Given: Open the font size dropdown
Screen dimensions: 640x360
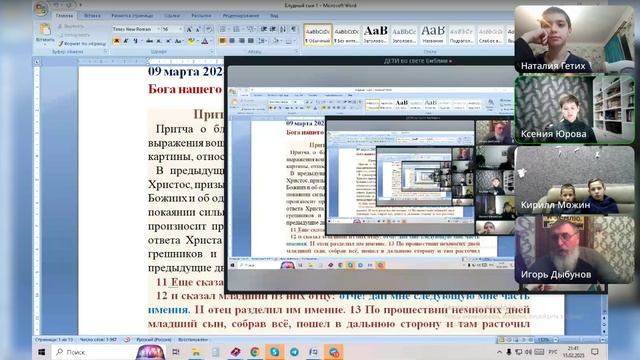Looking at the screenshot, I should tap(180, 29).
